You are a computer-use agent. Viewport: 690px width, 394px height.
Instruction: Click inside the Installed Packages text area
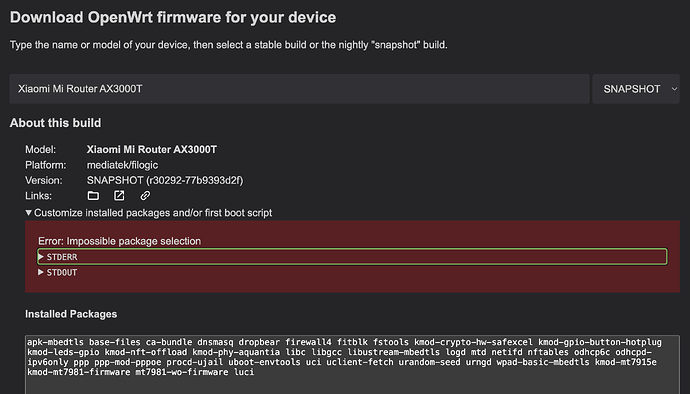[x=352, y=365]
